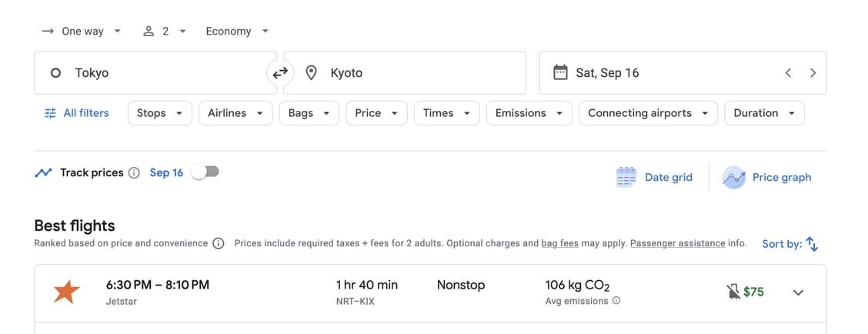Click the Sort by arrows icon
868x334 pixels.
[812, 244]
